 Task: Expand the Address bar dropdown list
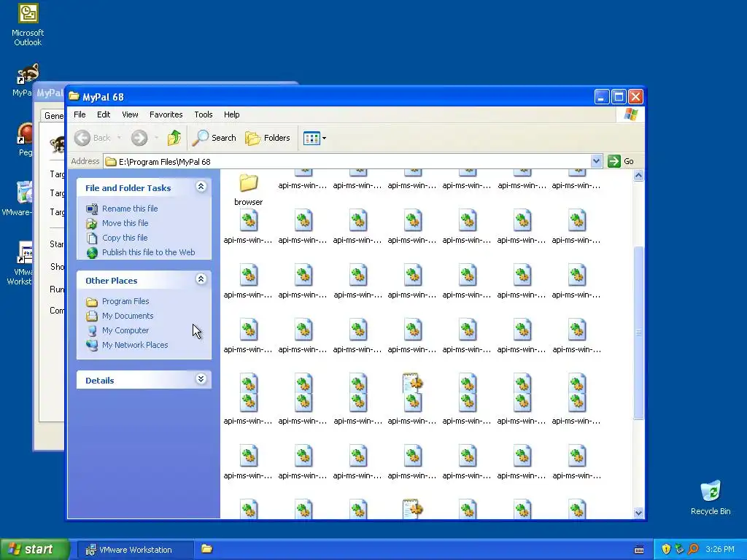pyautogui.click(x=596, y=161)
